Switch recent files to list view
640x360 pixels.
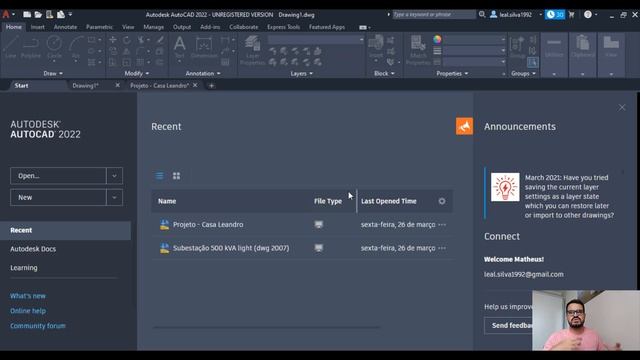(x=160, y=176)
